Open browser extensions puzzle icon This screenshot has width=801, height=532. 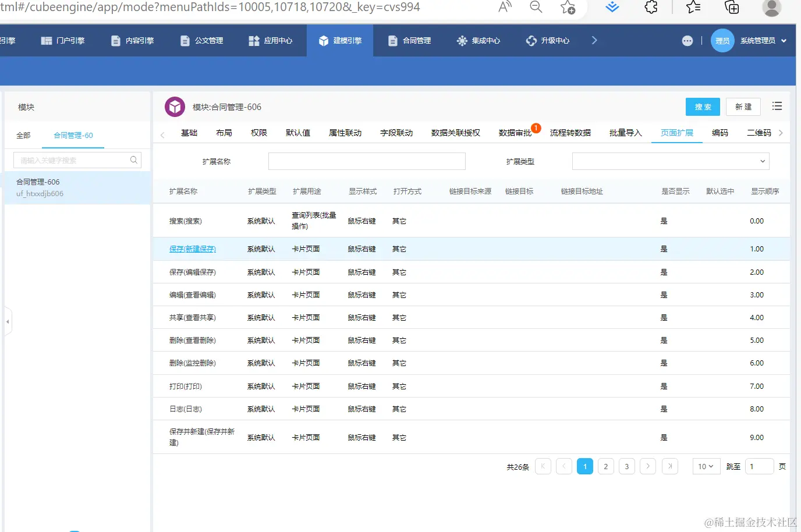pos(651,7)
